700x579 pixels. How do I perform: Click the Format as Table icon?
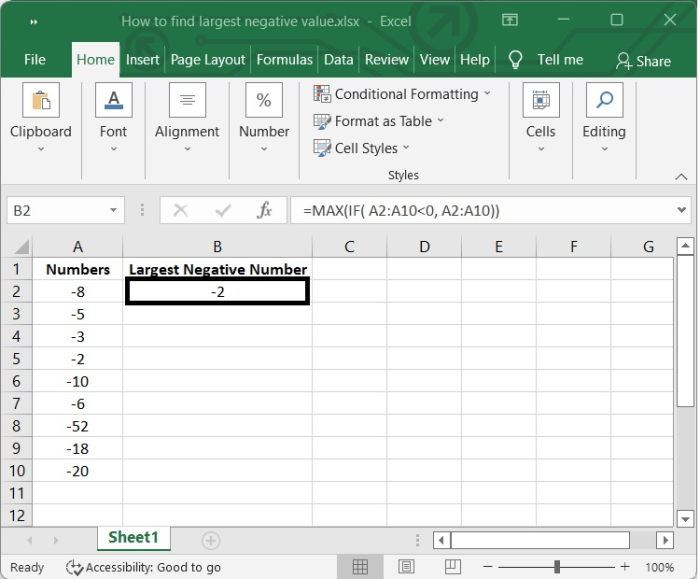322,121
